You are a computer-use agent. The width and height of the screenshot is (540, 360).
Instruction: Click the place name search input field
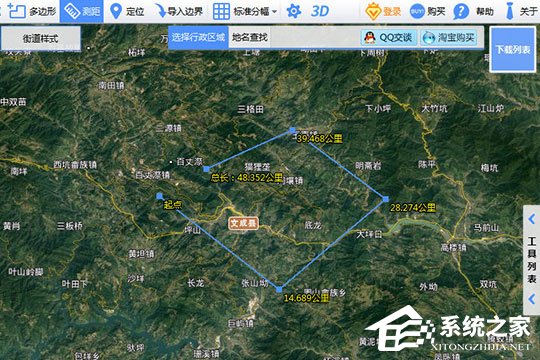[314, 37]
